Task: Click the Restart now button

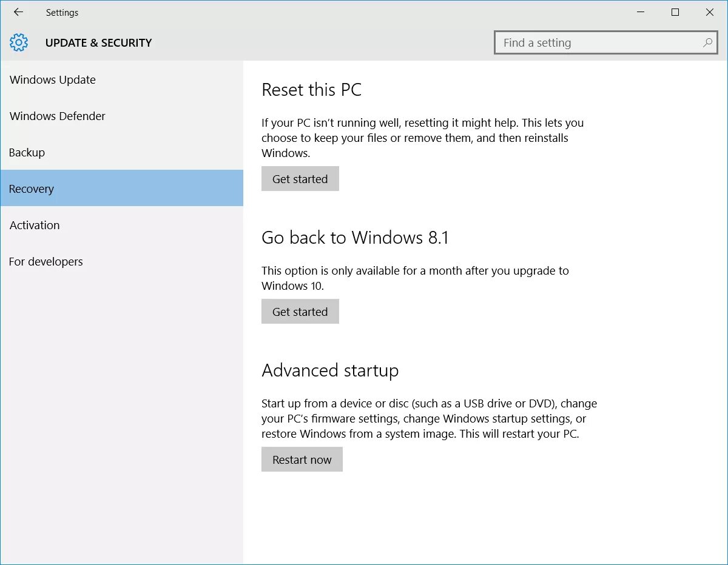Action: pyautogui.click(x=302, y=460)
